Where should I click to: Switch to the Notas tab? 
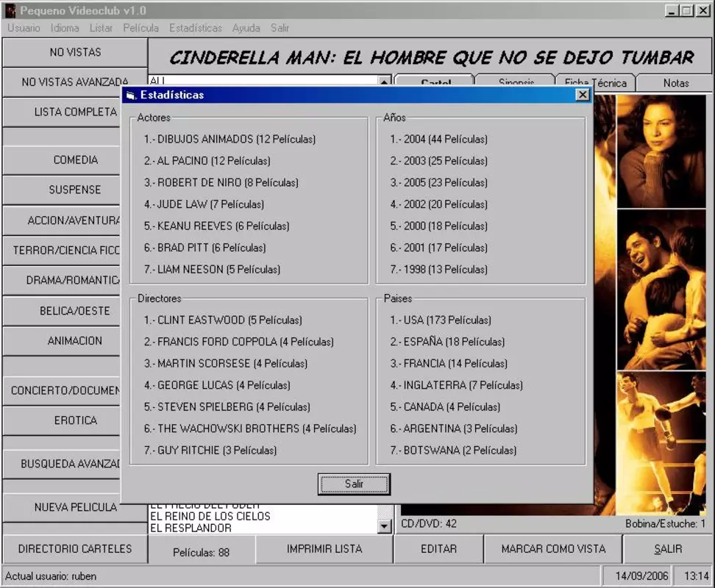[x=676, y=82]
